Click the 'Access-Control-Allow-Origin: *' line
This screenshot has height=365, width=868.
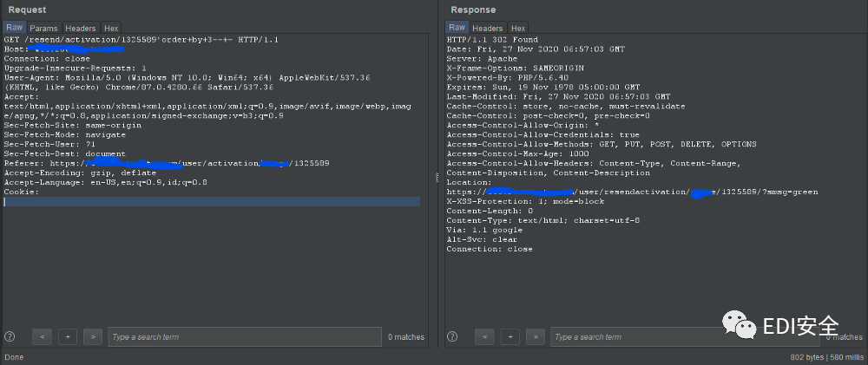[523, 125]
